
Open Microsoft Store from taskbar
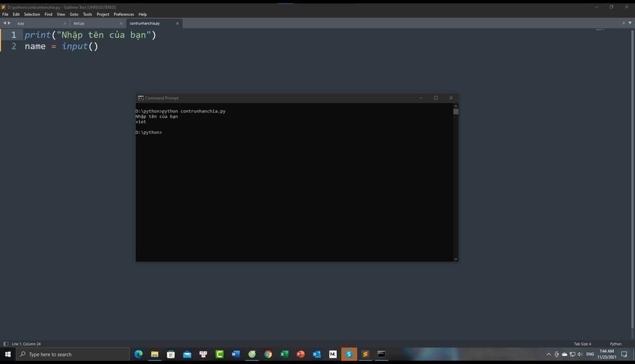(171, 354)
